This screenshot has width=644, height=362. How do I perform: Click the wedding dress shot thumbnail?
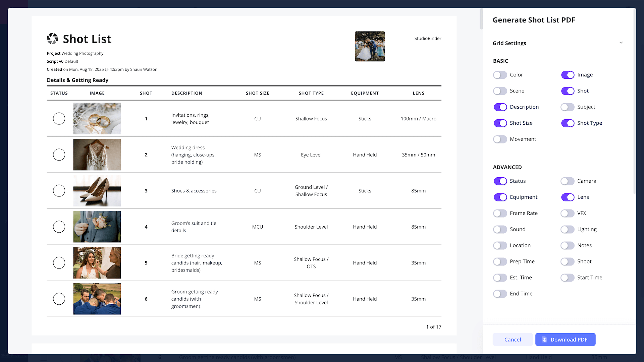point(97,155)
